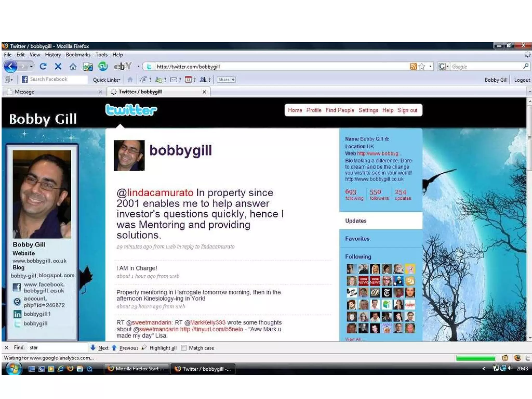Bookmark page with the star icon

tap(422, 67)
